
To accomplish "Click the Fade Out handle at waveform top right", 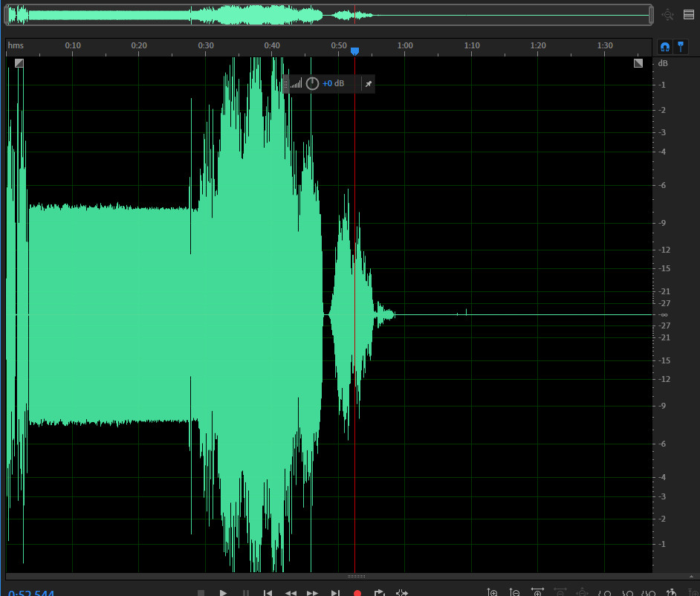I will click(638, 63).
